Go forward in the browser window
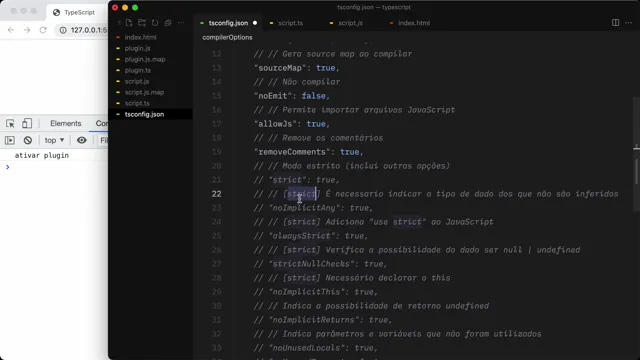 (27, 30)
